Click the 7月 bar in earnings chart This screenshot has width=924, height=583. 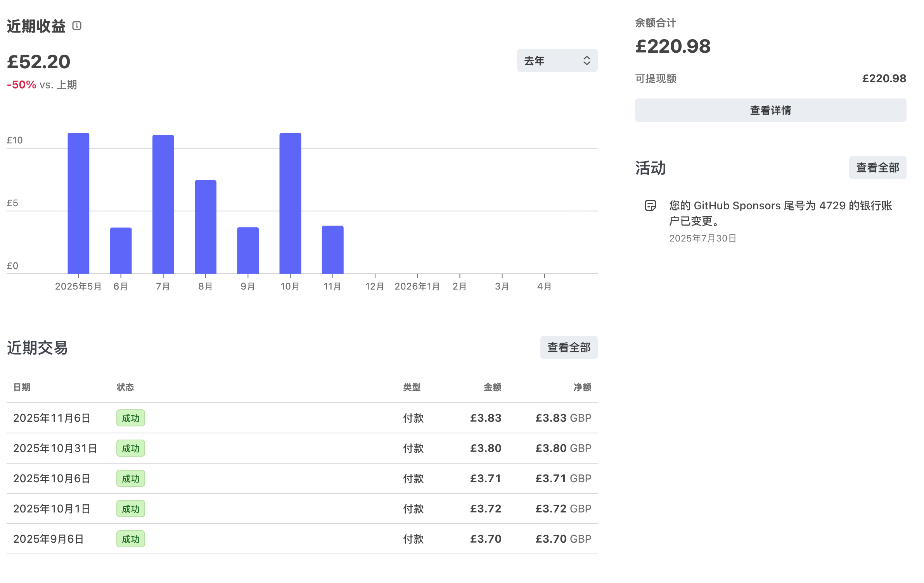[163, 204]
